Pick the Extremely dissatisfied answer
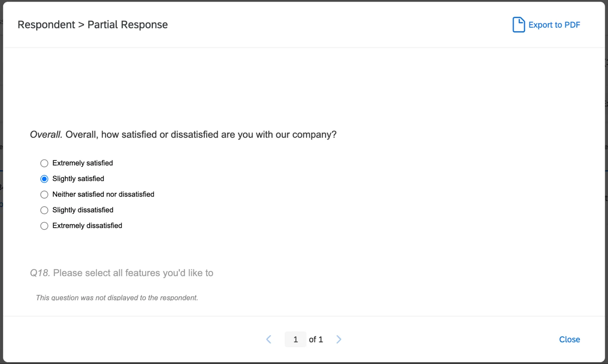The image size is (608, 364). point(44,226)
